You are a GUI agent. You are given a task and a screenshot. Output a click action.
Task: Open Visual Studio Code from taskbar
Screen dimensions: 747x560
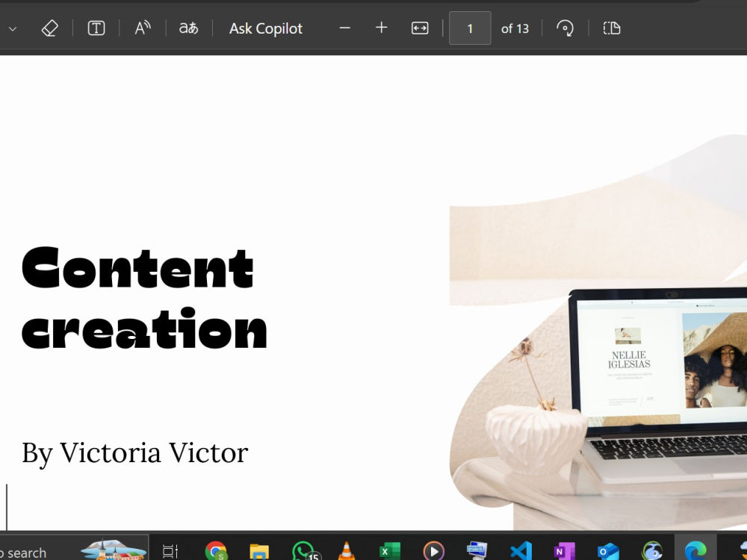[521, 552]
